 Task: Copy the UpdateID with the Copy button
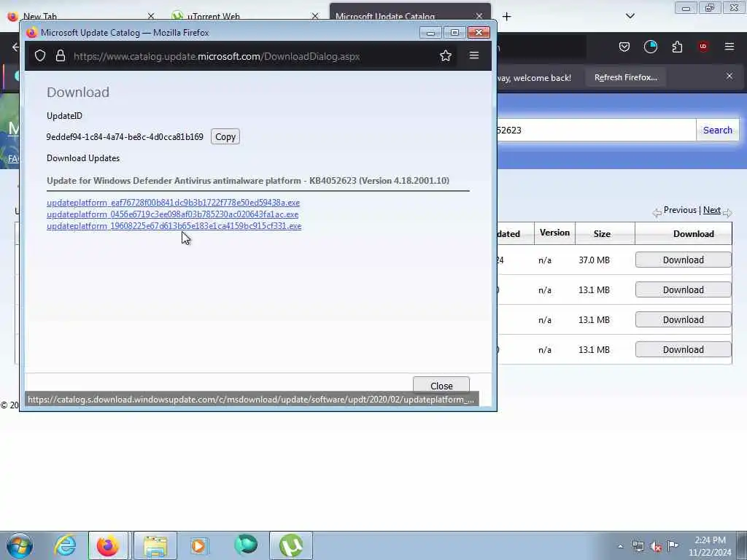click(x=225, y=136)
